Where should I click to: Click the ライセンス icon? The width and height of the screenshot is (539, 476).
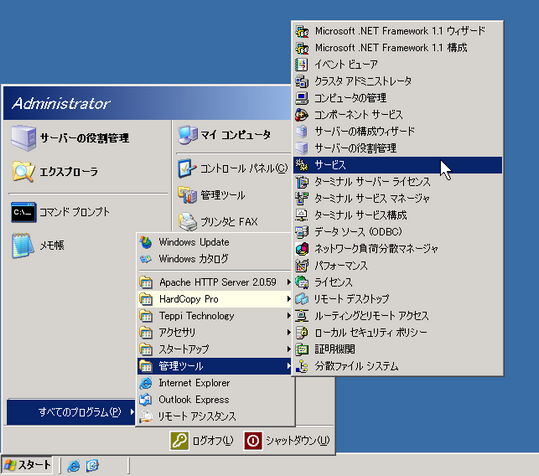302,283
